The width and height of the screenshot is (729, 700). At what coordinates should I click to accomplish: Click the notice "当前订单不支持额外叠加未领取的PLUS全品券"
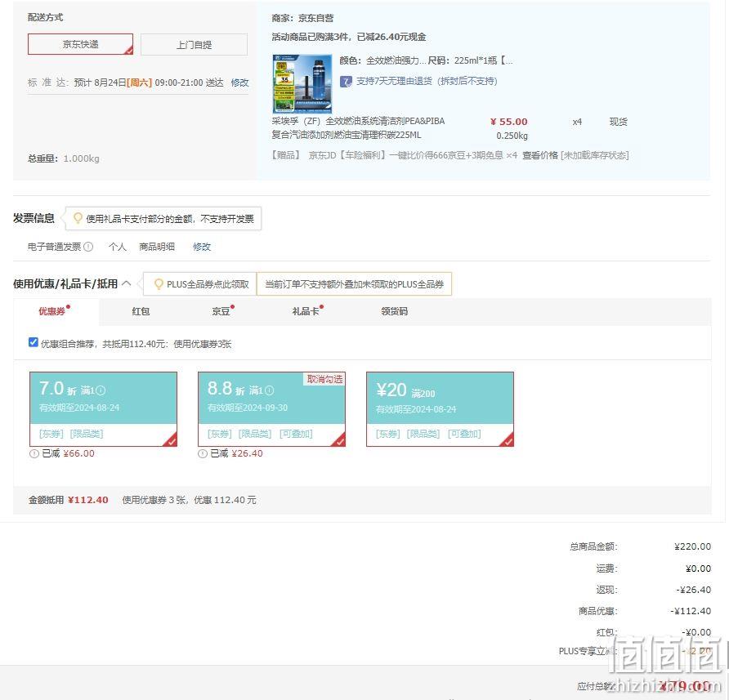[x=354, y=284]
